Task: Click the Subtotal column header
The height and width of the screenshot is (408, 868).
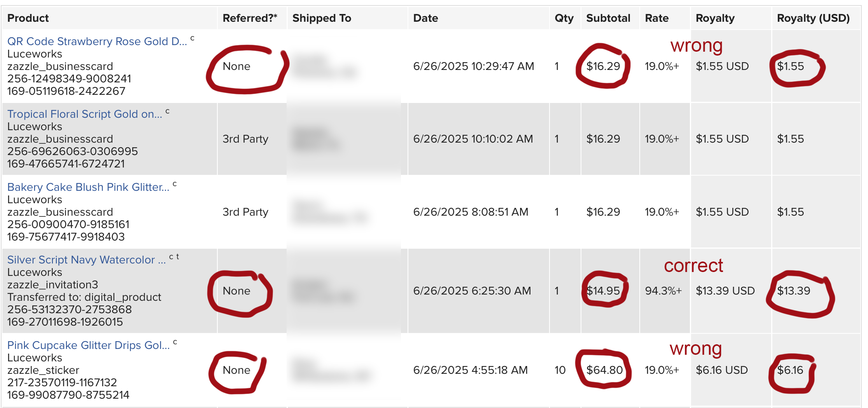Action: point(608,18)
